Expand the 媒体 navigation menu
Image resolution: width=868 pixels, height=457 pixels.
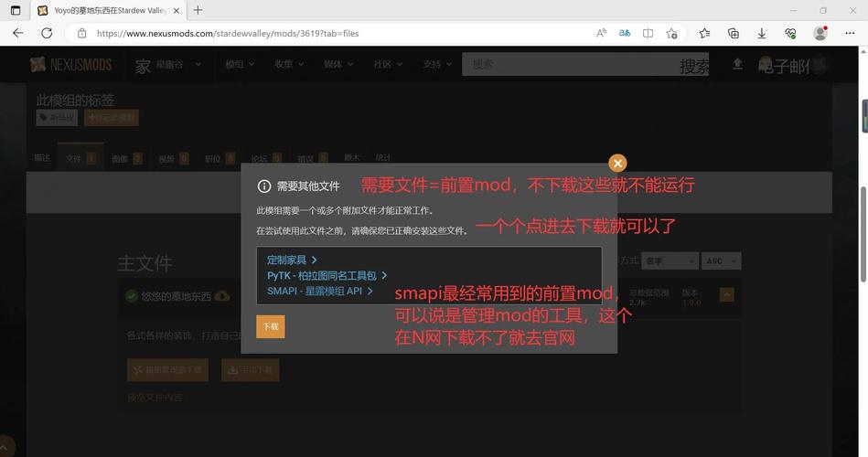[x=338, y=65]
